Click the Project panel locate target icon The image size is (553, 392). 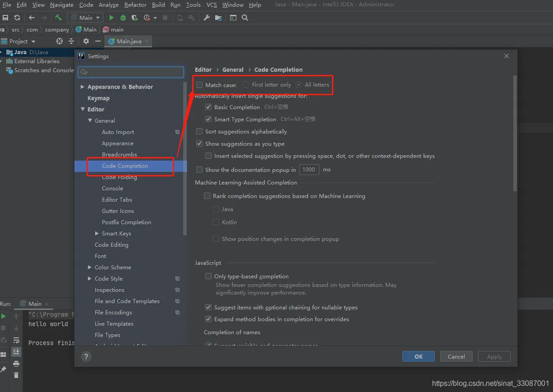(60, 41)
